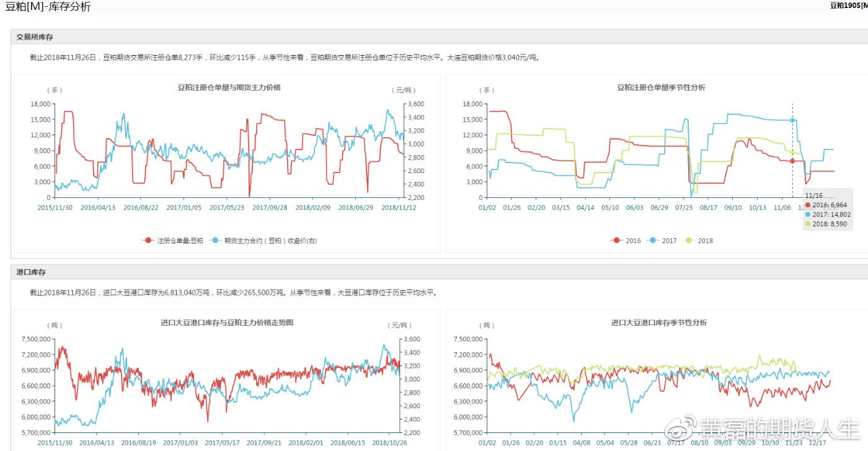Click the 12/17 seasonal axis label
The image size is (868, 451).
pos(817,443)
